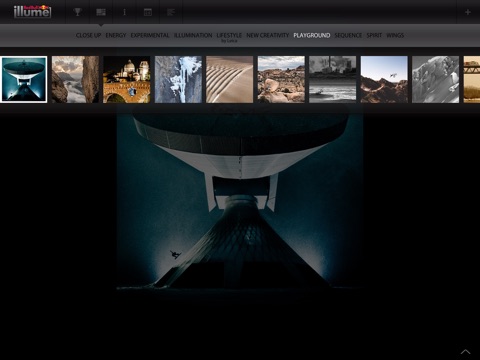Select the illuminated domed church thumbnail
The image size is (480, 360).
pyautogui.click(x=127, y=79)
